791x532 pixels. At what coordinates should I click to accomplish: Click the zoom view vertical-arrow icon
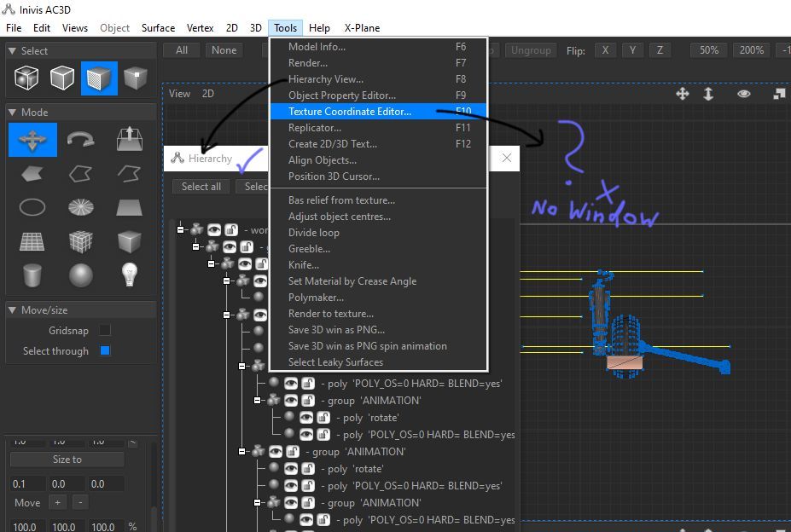click(x=708, y=94)
